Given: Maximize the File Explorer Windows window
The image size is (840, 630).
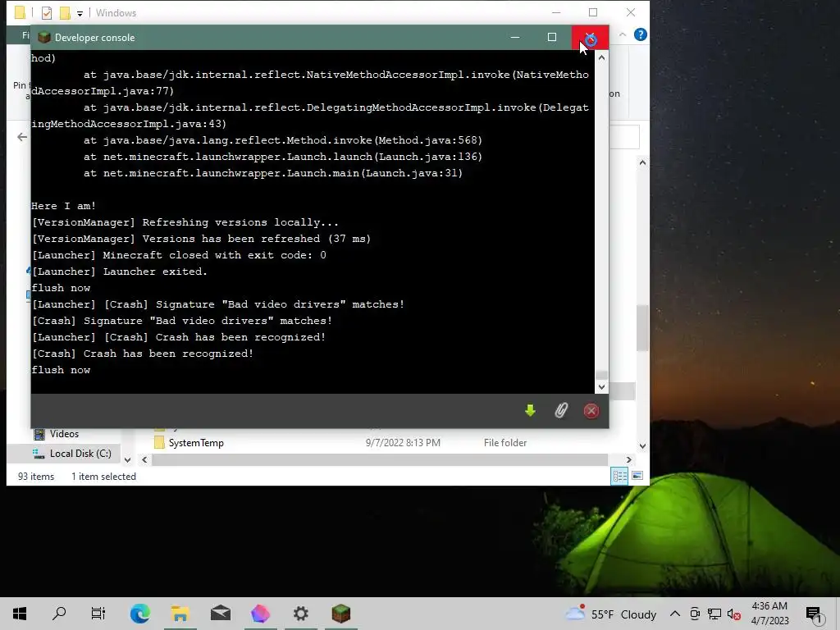Looking at the screenshot, I should click(593, 12).
